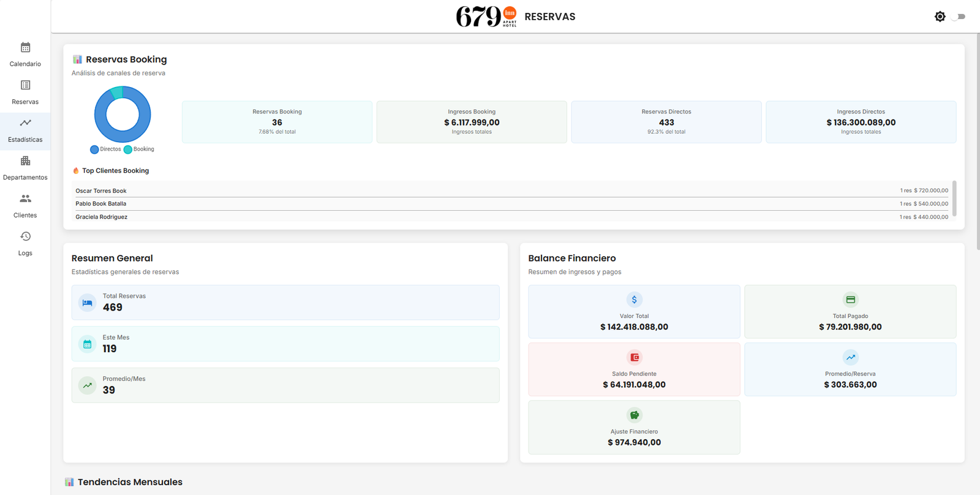Screen dimensions: 980x495
Task: Click the Graciela Rodriguez client row
Action: pos(511,217)
